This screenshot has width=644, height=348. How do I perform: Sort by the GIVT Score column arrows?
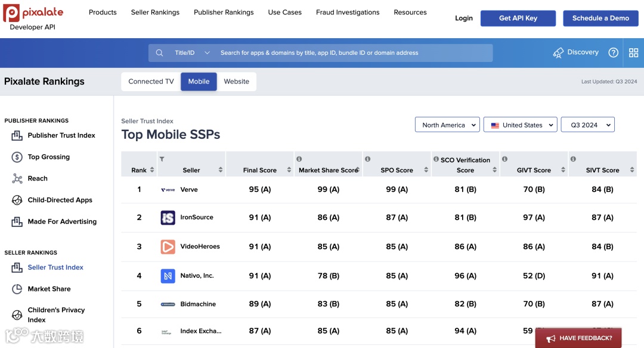click(563, 170)
